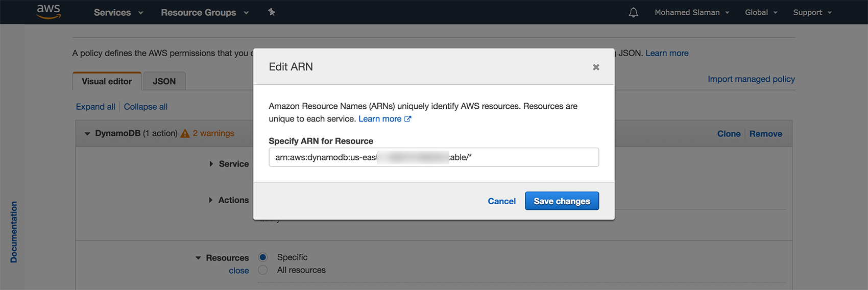Switch to the Visual editor tab
This screenshot has width=868, height=290.
[x=107, y=81]
